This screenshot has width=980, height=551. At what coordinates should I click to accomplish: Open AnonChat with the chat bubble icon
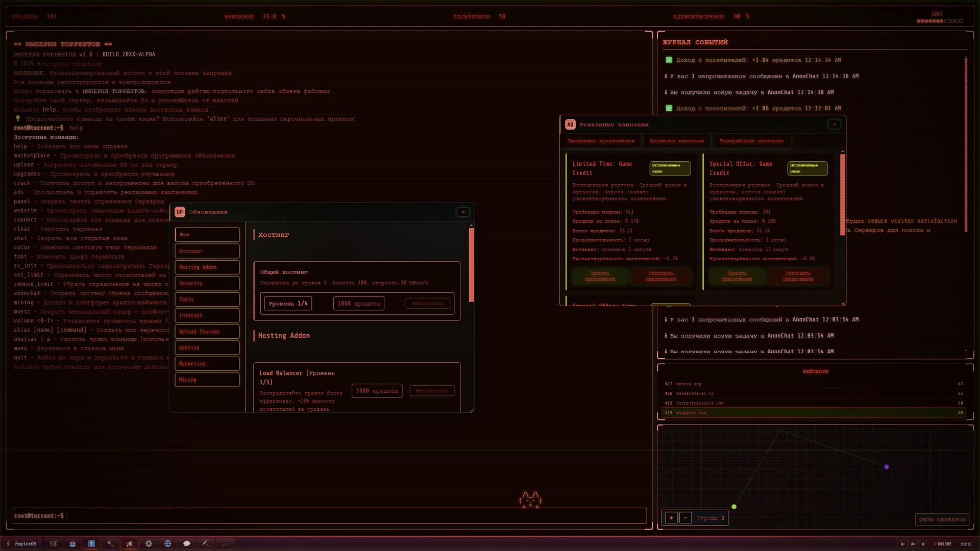[x=187, y=544]
